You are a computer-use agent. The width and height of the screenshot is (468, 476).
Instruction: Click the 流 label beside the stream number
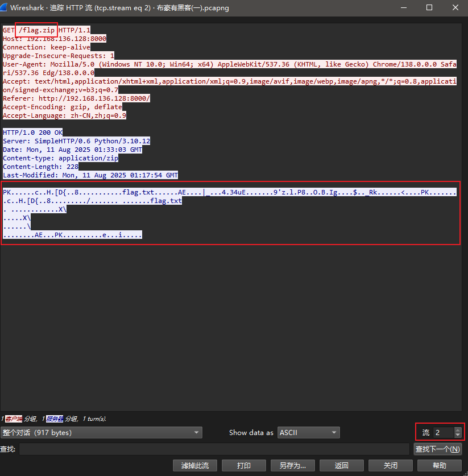point(426,433)
